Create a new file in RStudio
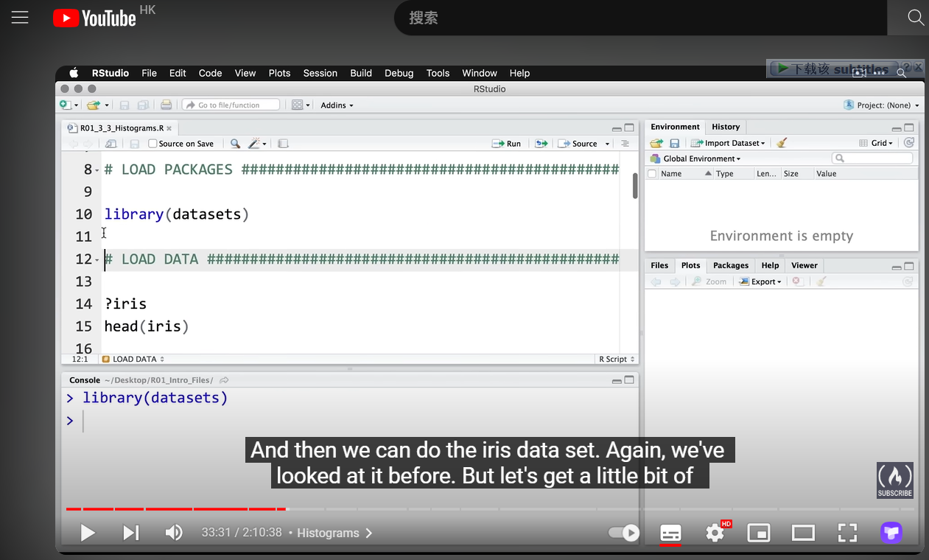The image size is (929, 560). [x=65, y=105]
